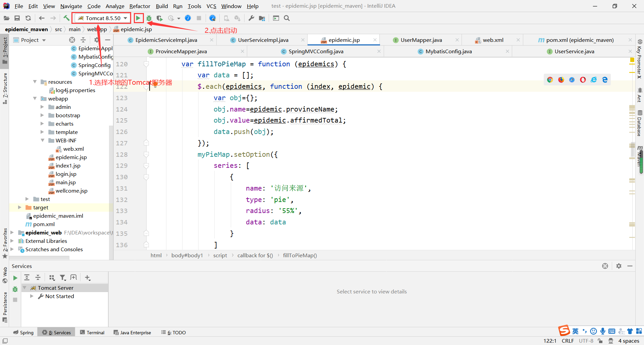
Task: Toggle the Ant tool window
Action: (x=640, y=94)
